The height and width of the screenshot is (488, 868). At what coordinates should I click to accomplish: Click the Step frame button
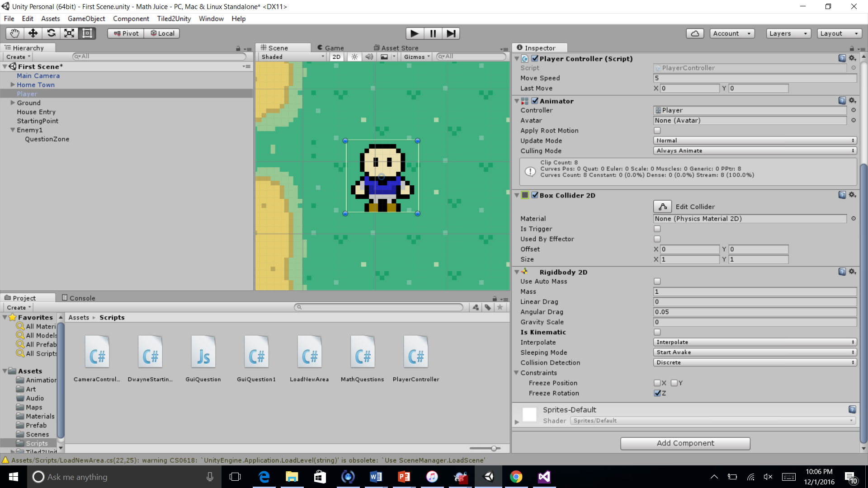point(451,33)
